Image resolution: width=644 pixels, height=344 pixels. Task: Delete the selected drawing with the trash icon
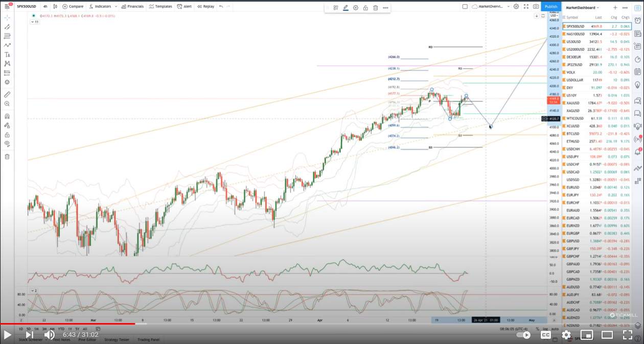coord(375,8)
